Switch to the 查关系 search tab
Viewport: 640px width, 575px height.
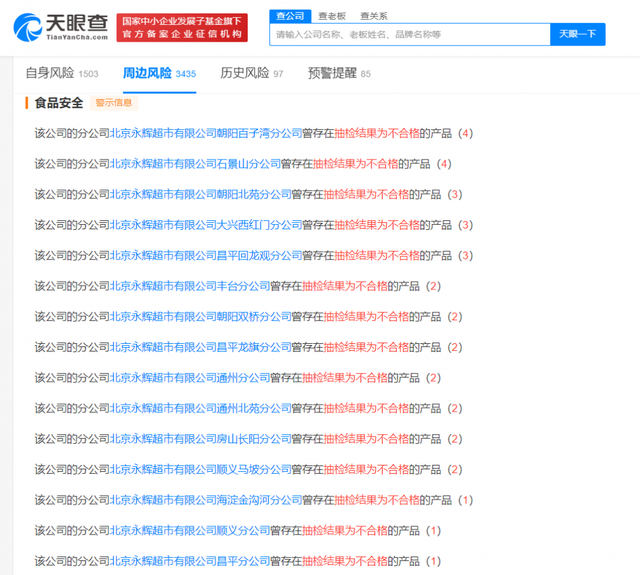point(373,16)
